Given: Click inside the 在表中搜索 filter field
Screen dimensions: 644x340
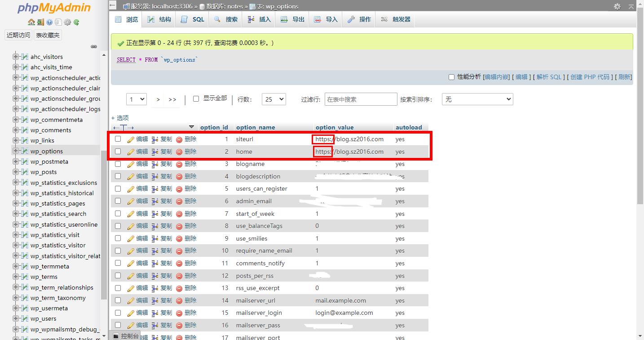Looking at the screenshot, I should (x=361, y=99).
